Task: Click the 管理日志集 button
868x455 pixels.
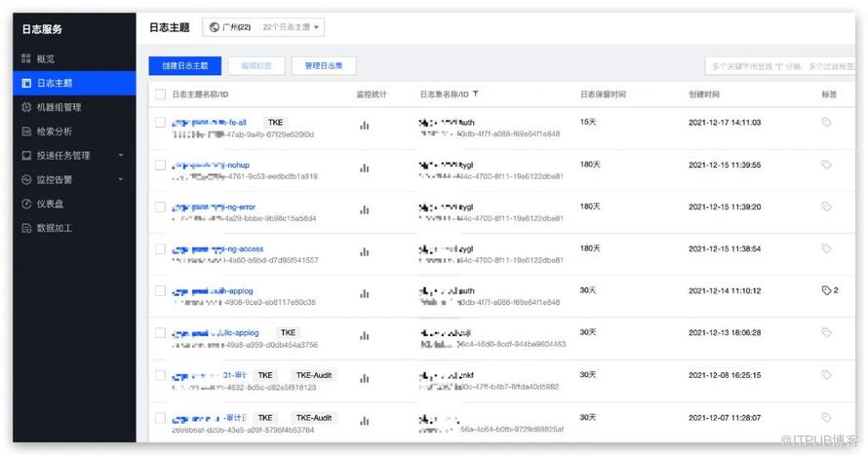Action: click(324, 66)
